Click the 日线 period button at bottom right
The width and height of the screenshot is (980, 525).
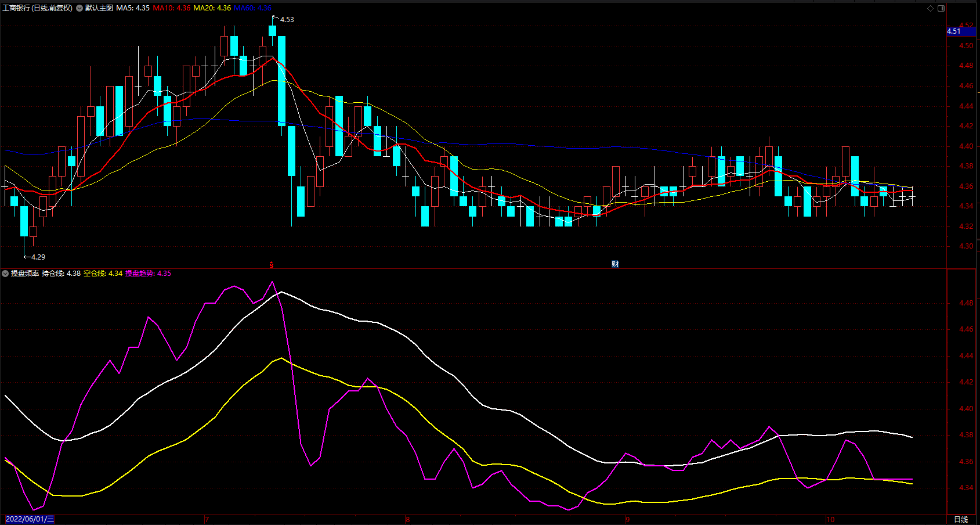(x=961, y=519)
